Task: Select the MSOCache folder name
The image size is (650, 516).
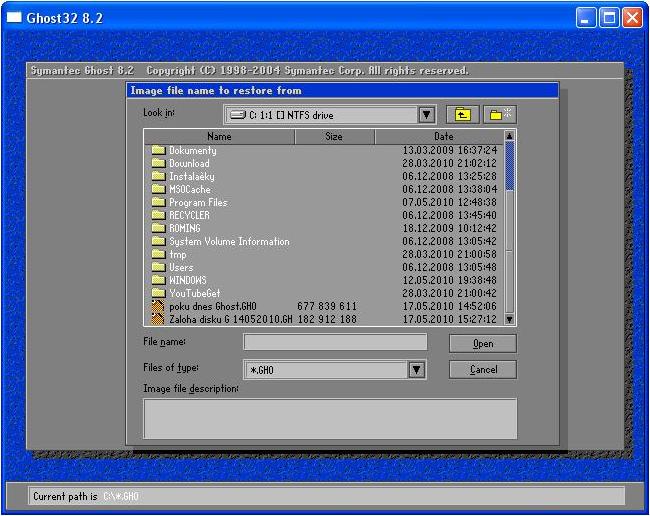Action: click(x=190, y=189)
